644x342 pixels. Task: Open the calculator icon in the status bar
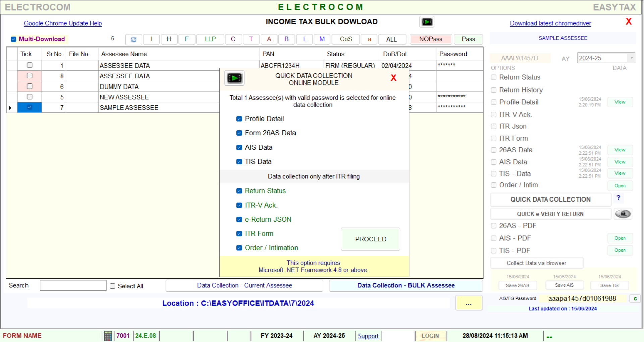coord(108,336)
